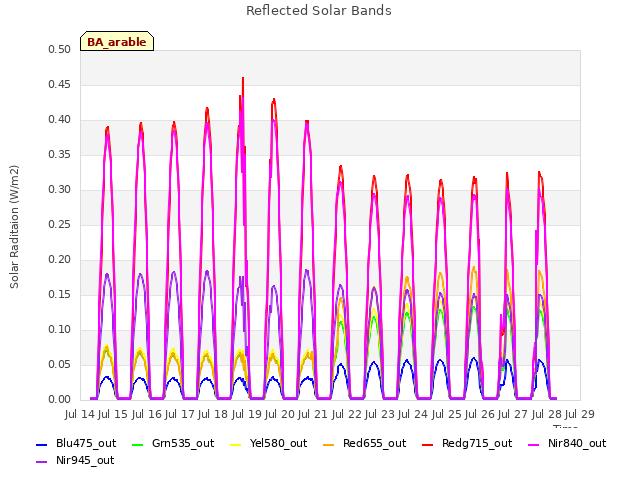This screenshot has width=640, height=480.
Task: Toggle the Grn535_out legend entry
Action: [173, 444]
